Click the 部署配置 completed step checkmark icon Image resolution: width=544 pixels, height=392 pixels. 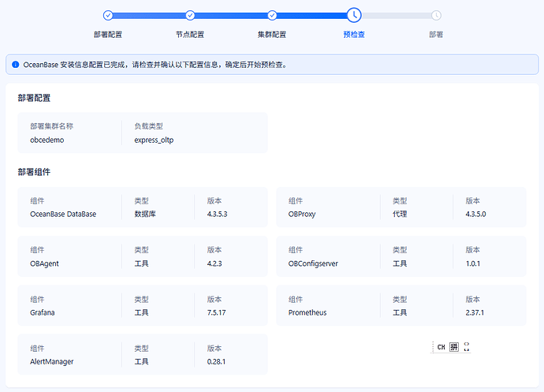pos(108,15)
